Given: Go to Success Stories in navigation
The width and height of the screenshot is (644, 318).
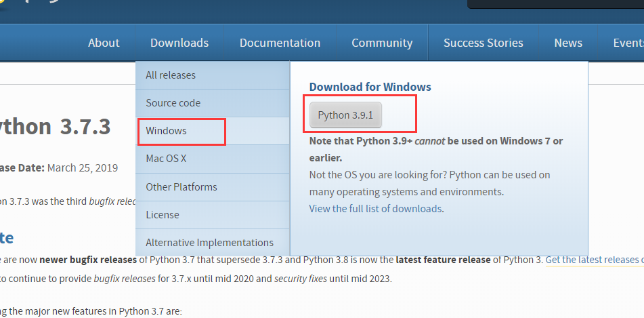Looking at the screenshot, I should click(x=484, y=43).
